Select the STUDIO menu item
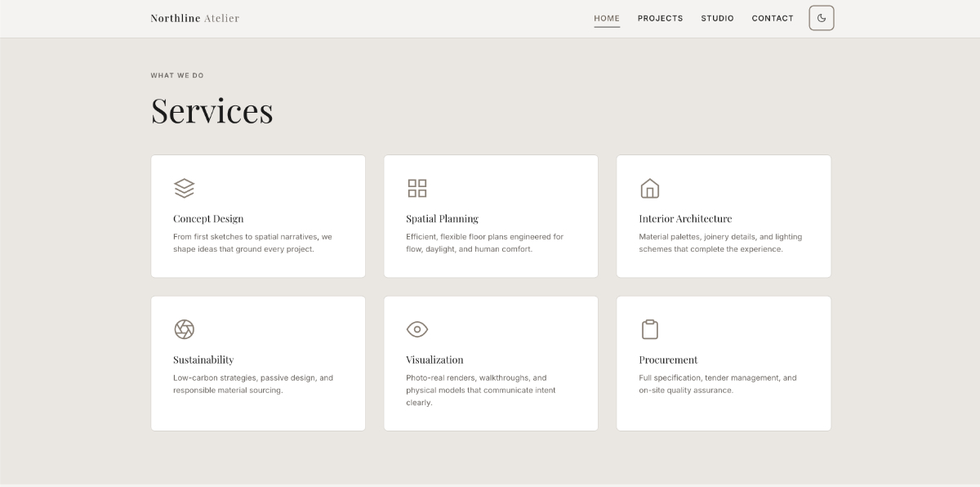Screen dimensions: 980x487 coord(717,18)
